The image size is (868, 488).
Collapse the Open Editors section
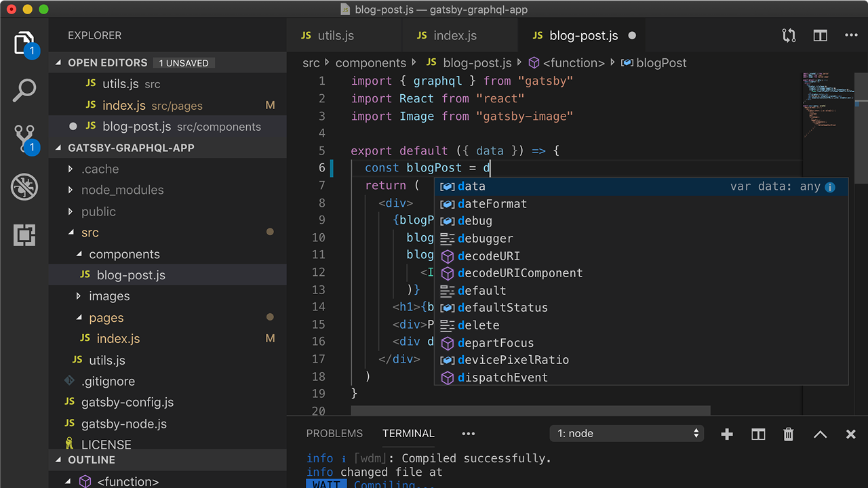(107, 62)
